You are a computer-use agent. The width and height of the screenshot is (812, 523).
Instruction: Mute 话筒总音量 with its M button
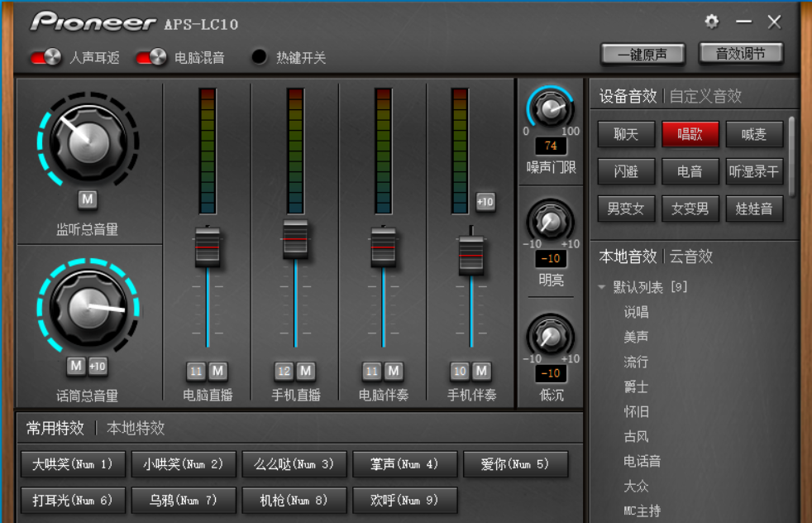76,367
